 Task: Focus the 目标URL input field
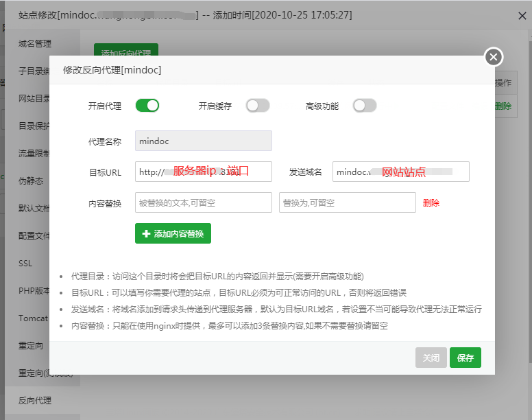[x=203, y=172]
